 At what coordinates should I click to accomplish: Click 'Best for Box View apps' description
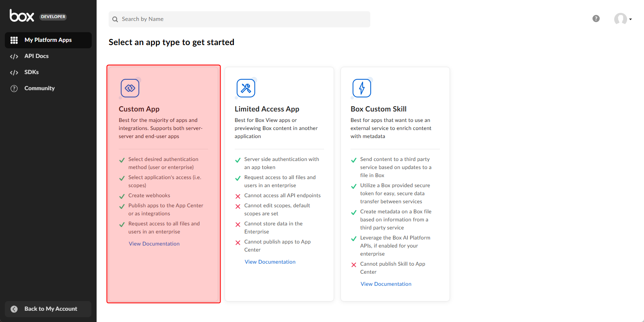(276, 128)
